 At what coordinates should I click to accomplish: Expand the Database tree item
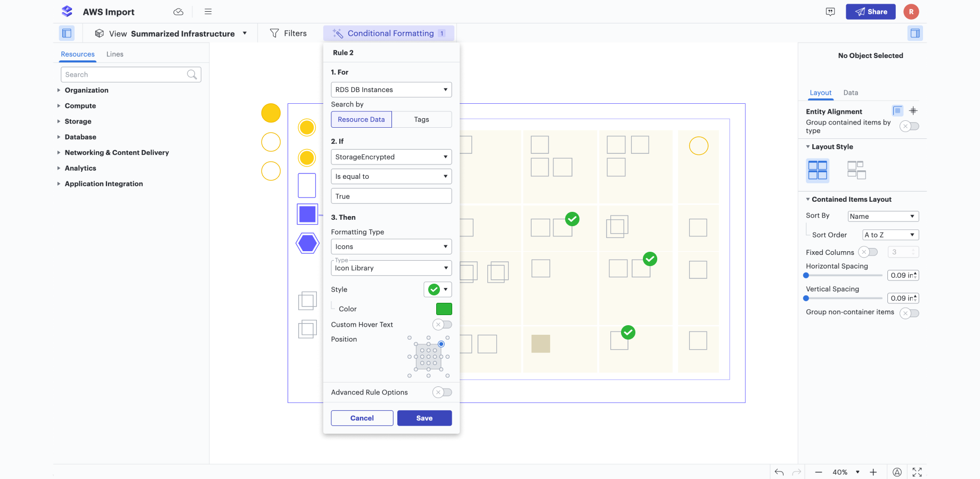(59, 137)
